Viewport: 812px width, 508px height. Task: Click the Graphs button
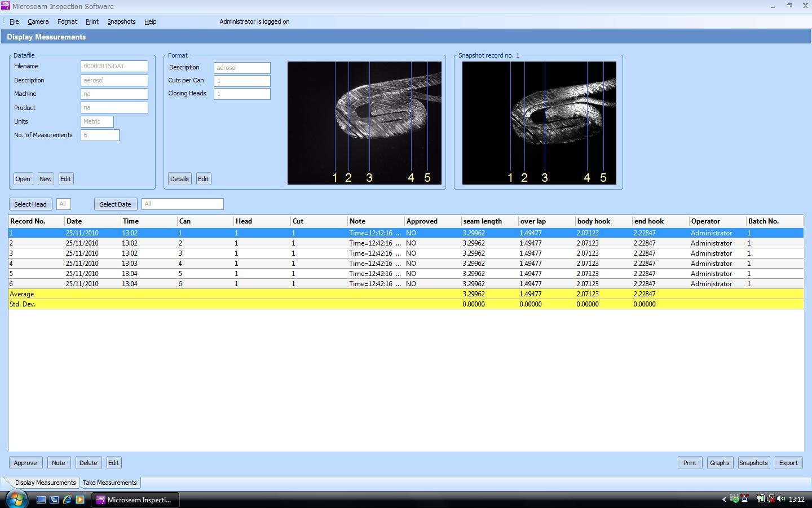(x=720, y=463)
